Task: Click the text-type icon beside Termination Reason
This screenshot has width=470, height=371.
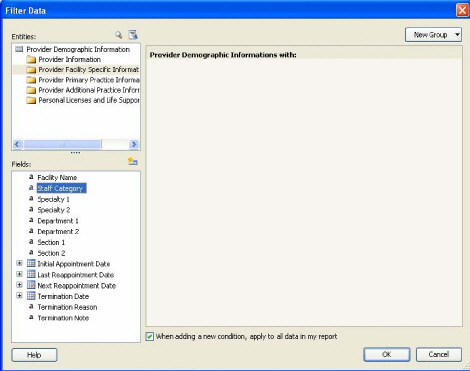Action: coord(31,307)
